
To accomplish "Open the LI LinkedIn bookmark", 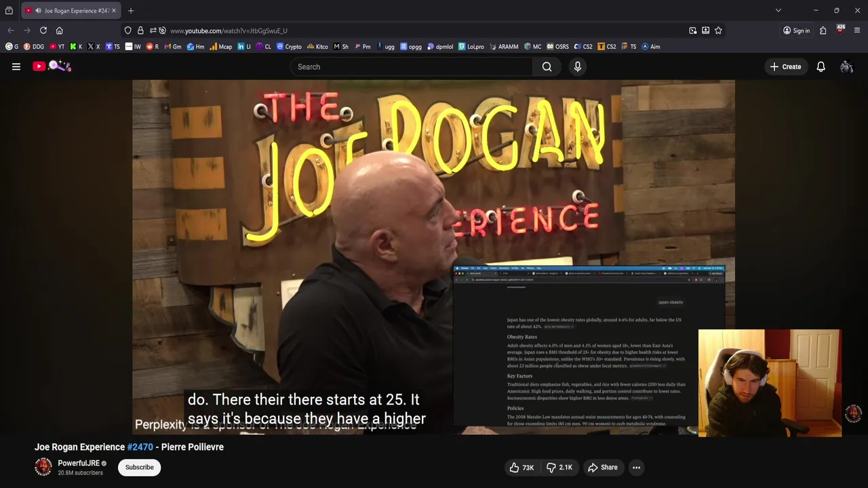I will click(x=244, y=47).
